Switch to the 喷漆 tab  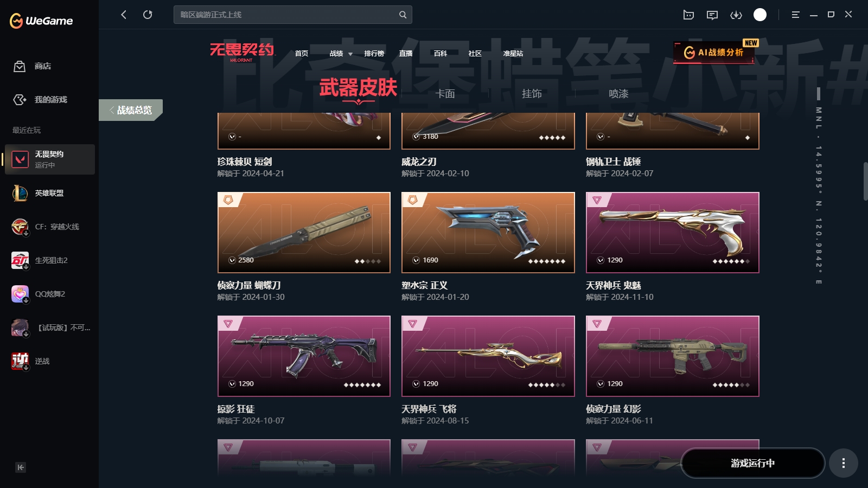coord(618,94)
